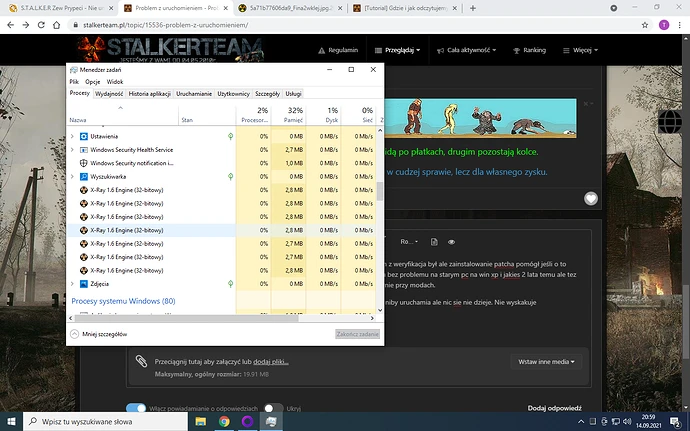Open the notification center with badge 2
The image size is (690, 431).
675,422
